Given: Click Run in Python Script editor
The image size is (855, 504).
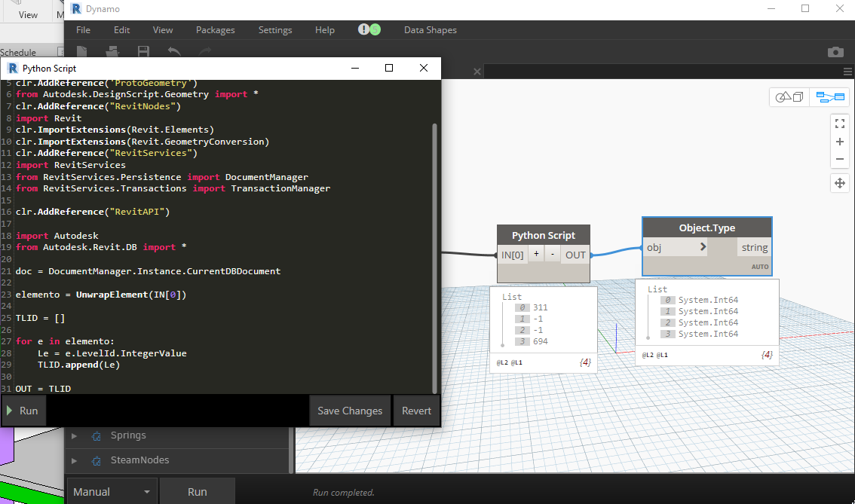Looking at the screenshot, I should (23, 411).
